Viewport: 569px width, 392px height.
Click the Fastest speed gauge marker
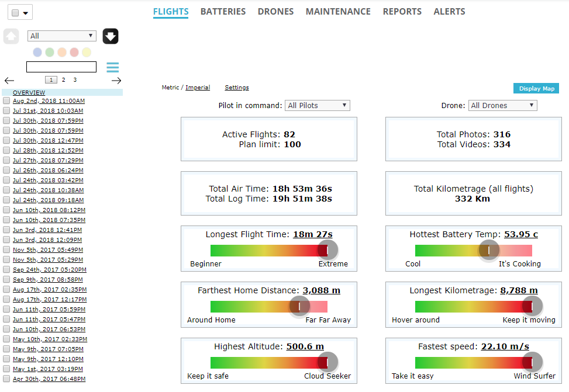[532, 362]
